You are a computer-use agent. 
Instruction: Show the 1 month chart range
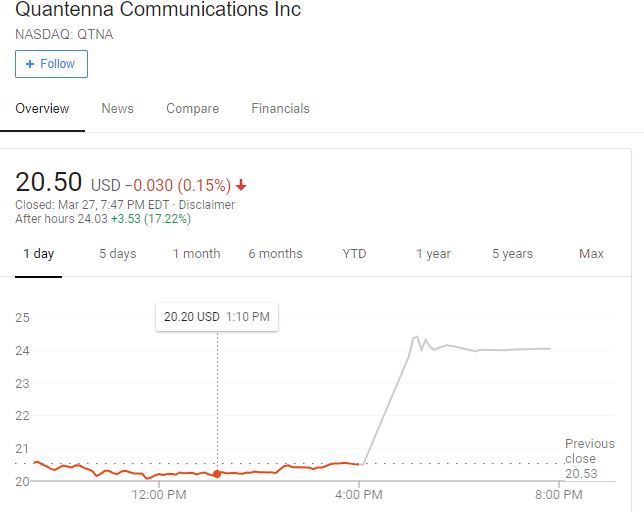coord(196,254)
